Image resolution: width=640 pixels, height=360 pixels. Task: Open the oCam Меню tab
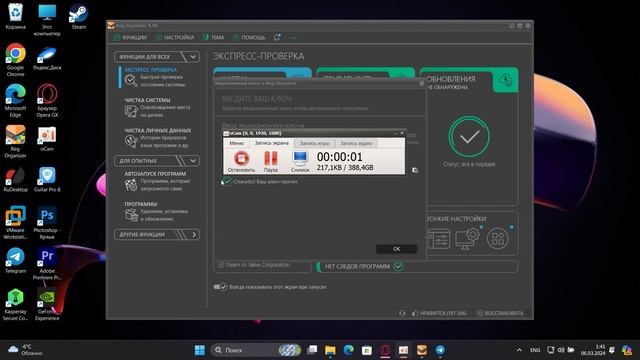point(236,143)
